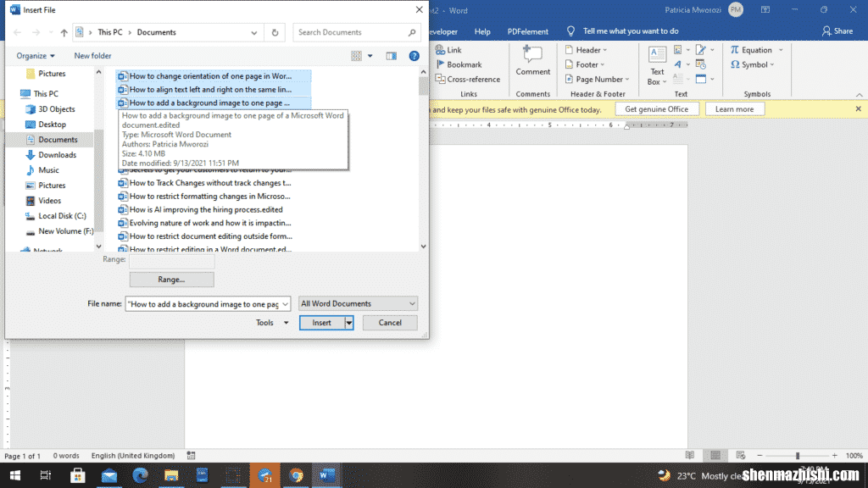Switch to Print Layout view
Image resolution: width=868 pixels, height=488 pixels.
pyautogui.click(x=715, y=455)
